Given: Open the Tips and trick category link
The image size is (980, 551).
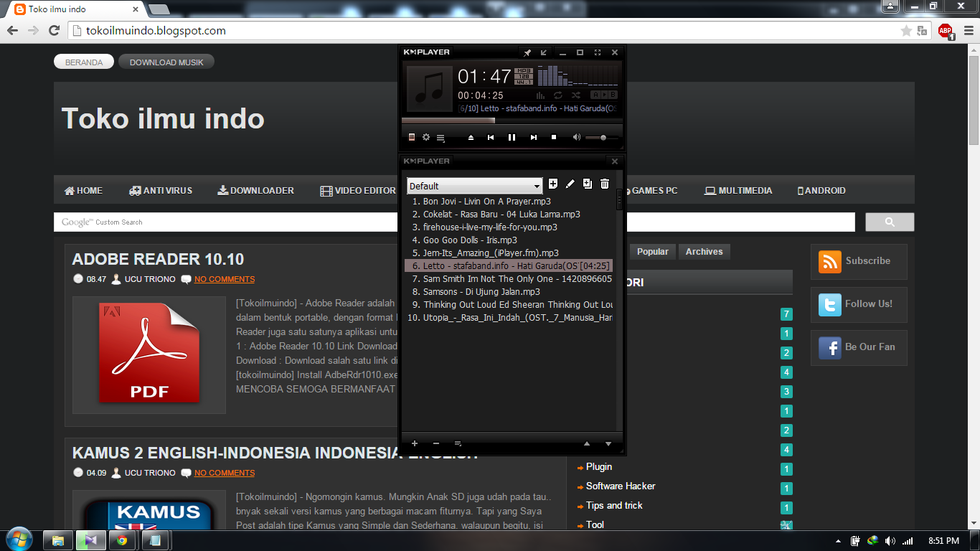Looking at the screenshot, I should coord(614,506).
